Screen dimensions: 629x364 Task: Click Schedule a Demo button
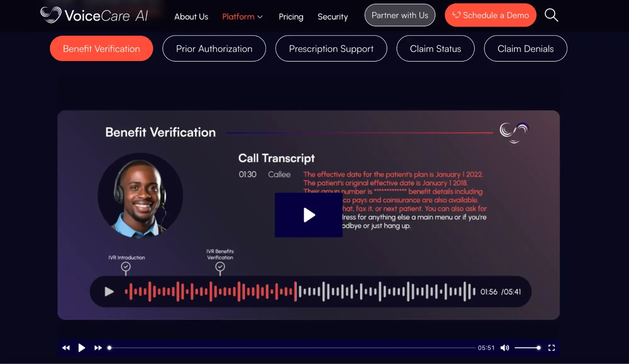click(490, 15)
